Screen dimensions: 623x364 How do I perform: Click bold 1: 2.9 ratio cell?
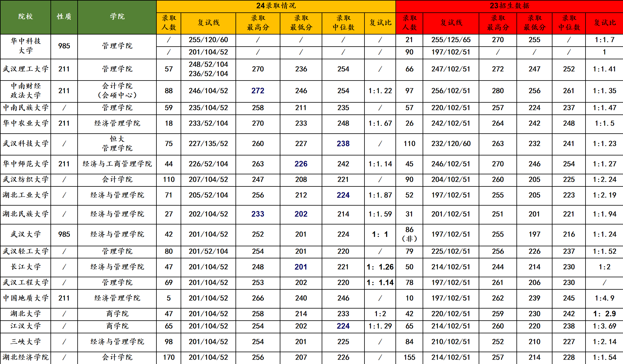(604, 314)
